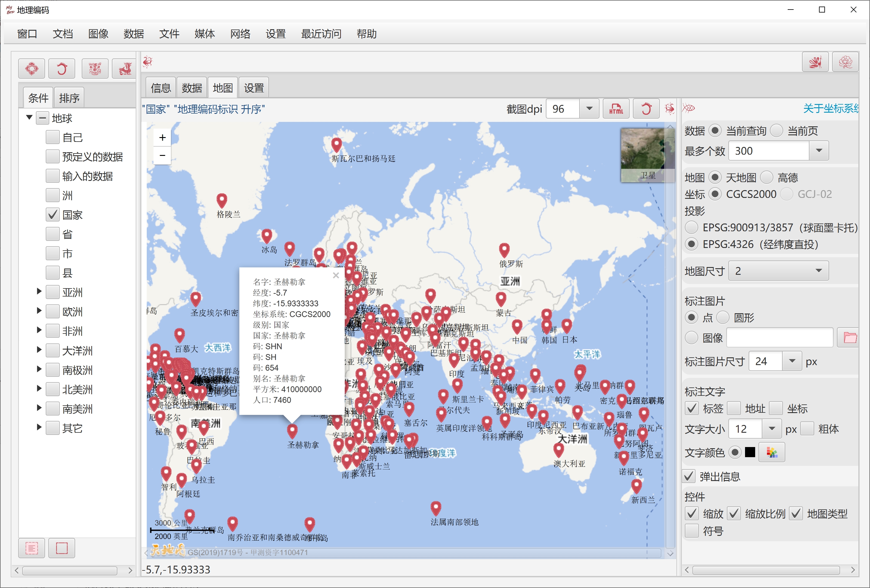Click the phoenix icon above the tabs
Viewport: 870px width, 588px height.
pos(148,62)
